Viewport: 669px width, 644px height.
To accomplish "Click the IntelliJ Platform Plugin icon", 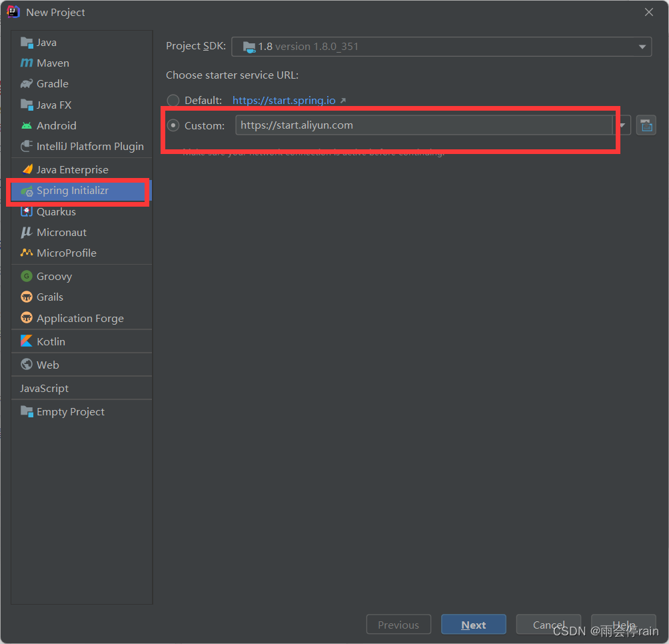I will point(27,147).
